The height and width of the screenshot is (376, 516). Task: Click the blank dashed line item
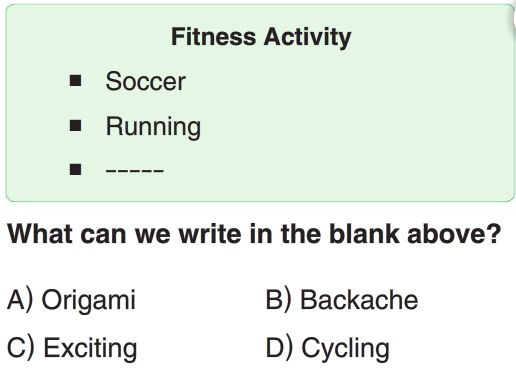click(135, 170)
